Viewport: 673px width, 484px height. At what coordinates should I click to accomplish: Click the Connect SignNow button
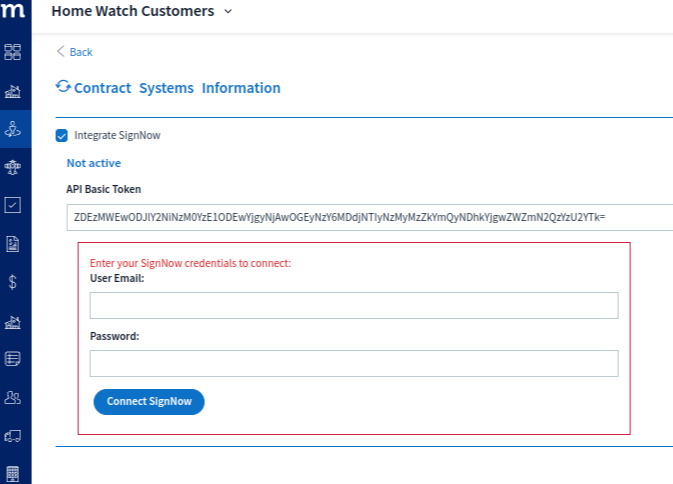click(x=149, y=402)
